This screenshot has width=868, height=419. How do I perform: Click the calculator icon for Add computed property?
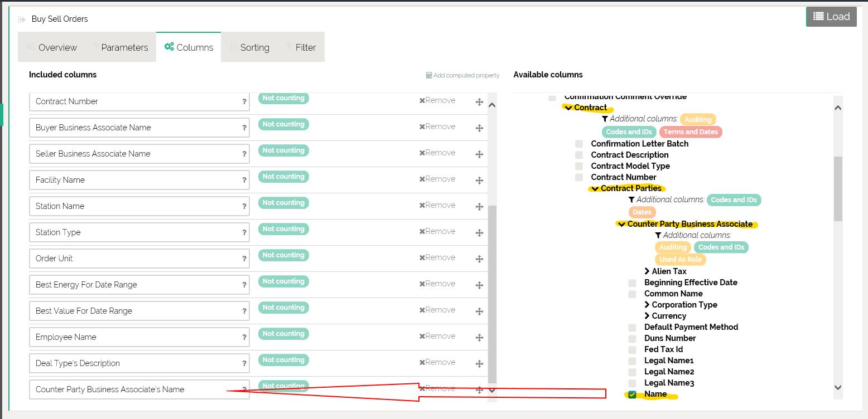pyautogui.click(x=429, y=75)
